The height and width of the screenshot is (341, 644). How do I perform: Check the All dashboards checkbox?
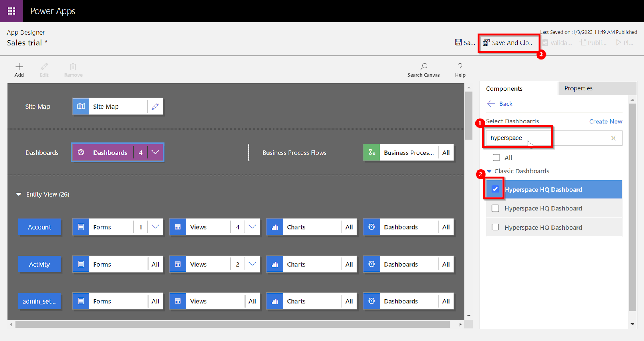coord(496,158)
